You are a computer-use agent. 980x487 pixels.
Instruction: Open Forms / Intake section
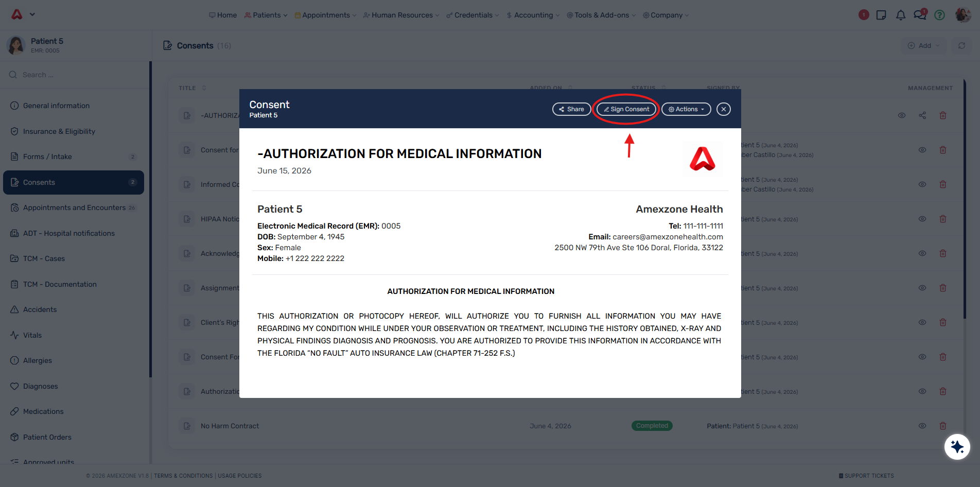[74, 156]
